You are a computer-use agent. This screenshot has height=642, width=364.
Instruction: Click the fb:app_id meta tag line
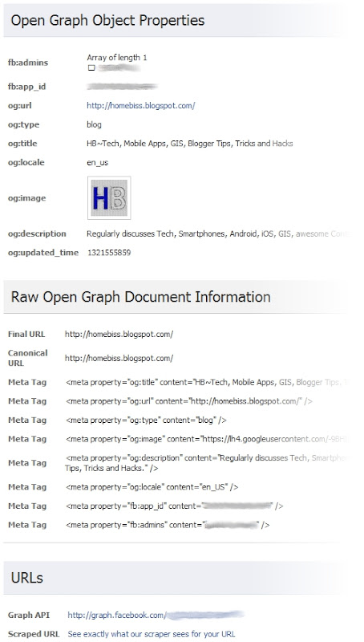174,506
